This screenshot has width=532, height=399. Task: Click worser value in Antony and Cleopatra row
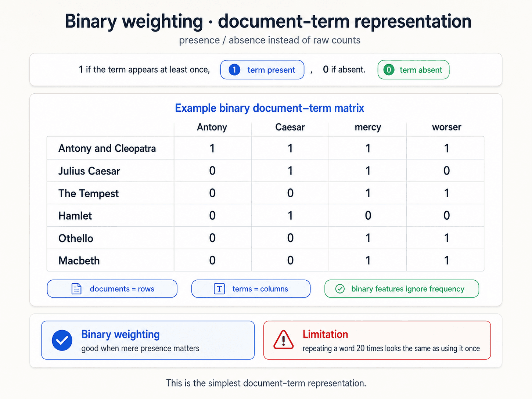(446, 148)
